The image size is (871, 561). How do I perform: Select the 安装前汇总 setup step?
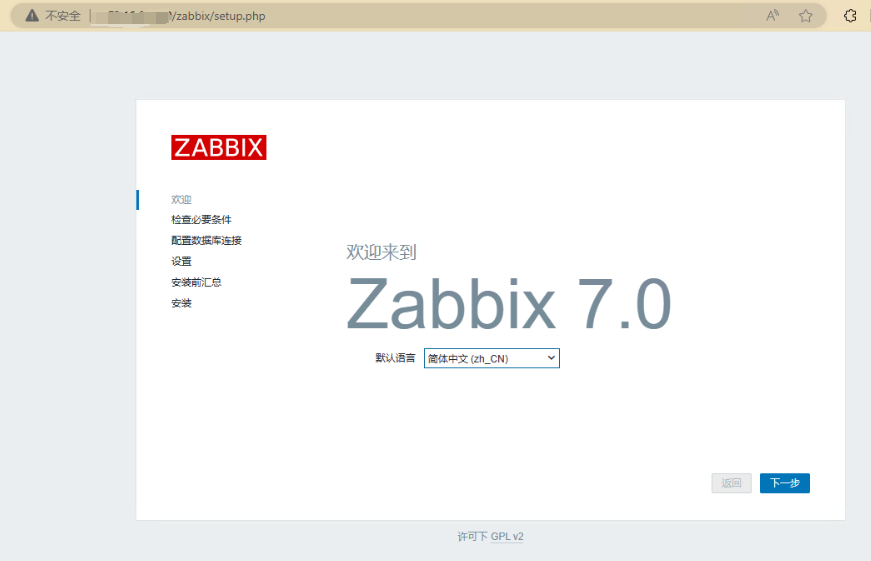click(196, 282)
